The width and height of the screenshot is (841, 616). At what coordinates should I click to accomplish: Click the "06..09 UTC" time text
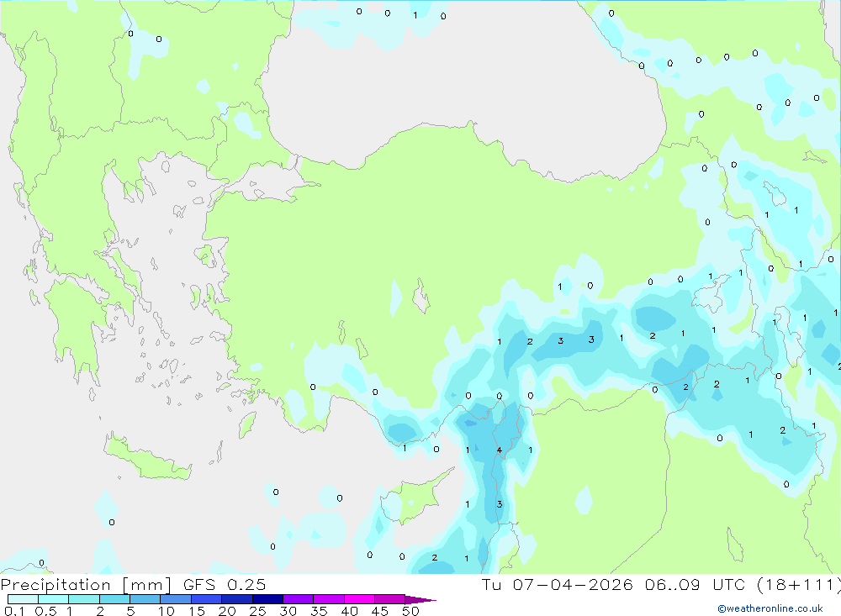(x=696, y=585)
